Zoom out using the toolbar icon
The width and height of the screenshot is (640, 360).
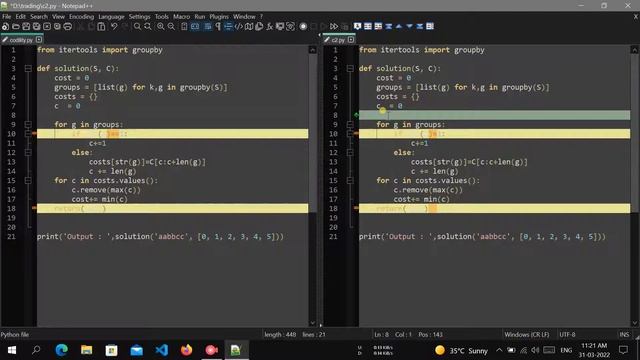pos(171,27)
